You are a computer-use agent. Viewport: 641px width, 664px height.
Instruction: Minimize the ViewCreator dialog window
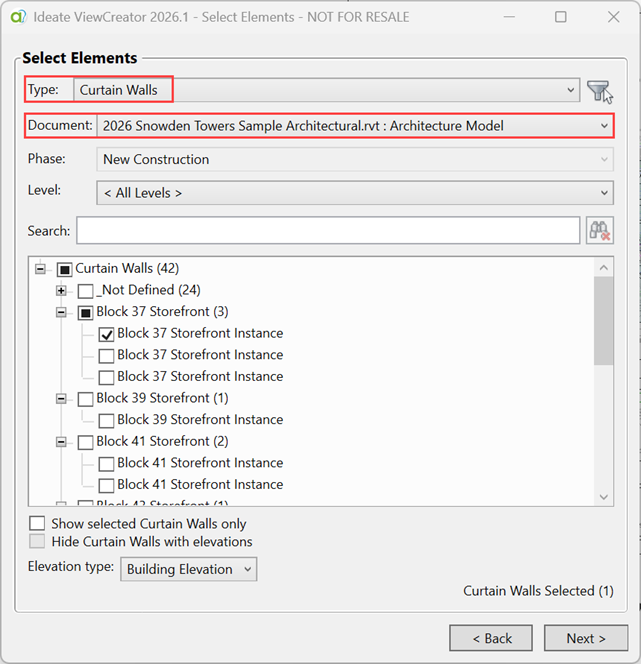509,17
